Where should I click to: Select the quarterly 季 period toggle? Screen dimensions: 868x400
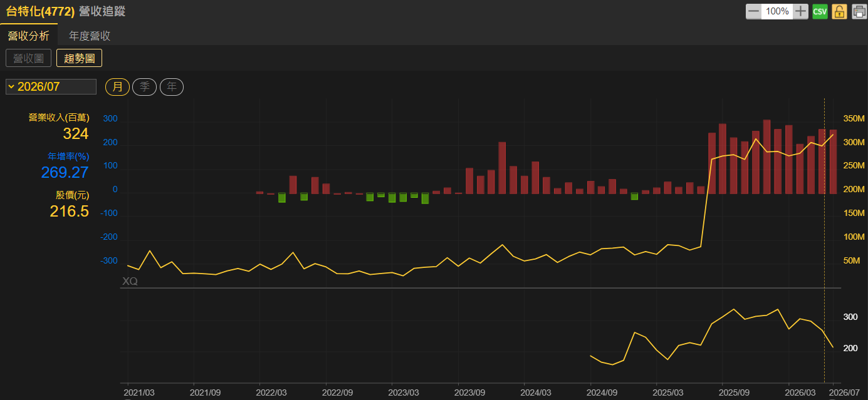click(144, 87)
